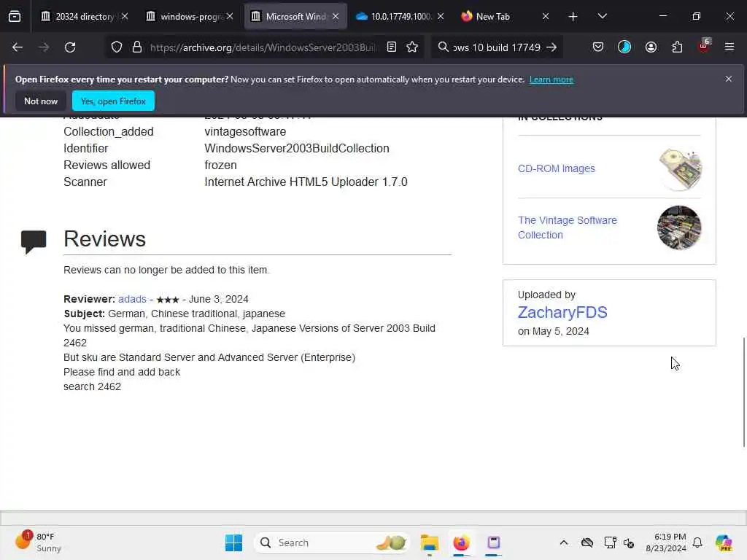Click the taskbar Search box
The height and width of the screenshot is (560, 747).
pyautogui.click(x=332, y=542)
